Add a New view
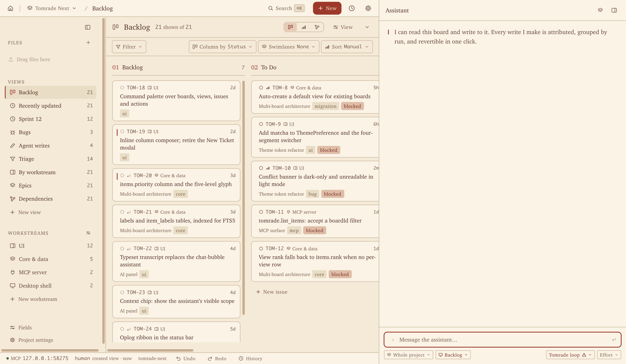The width and height of the screenshot is (626, 364). point(25,212)
